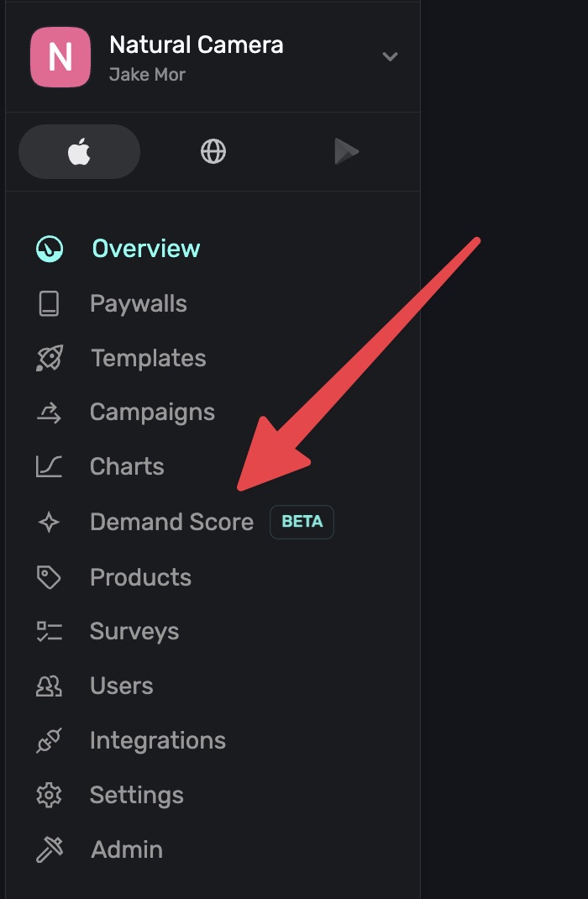Image resolution: width=588 pixels, height=899 pixels.
Task: Open the Settings menu item
Action: (136, 795)
